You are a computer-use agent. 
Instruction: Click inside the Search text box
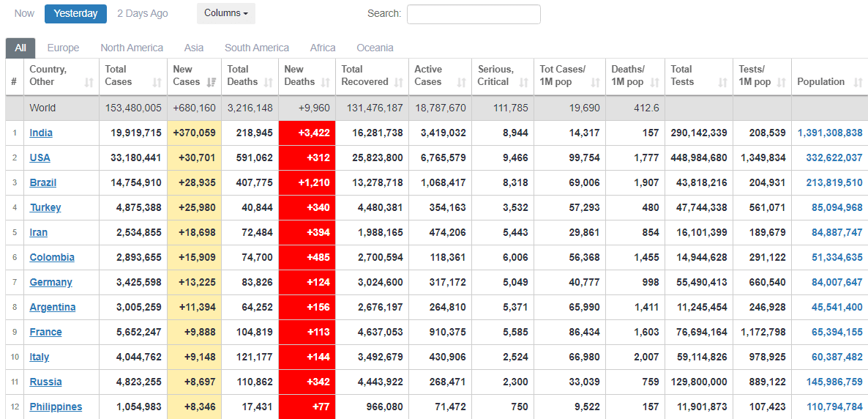click(473, 14)
